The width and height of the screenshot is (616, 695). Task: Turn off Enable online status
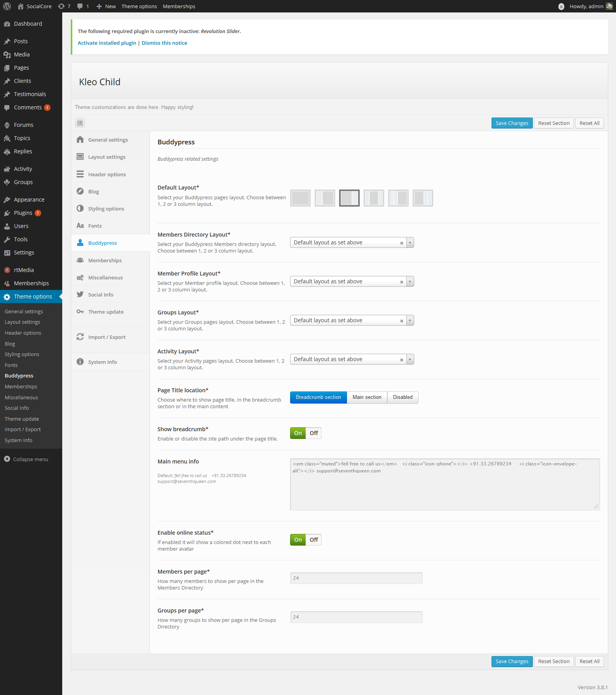313,540
